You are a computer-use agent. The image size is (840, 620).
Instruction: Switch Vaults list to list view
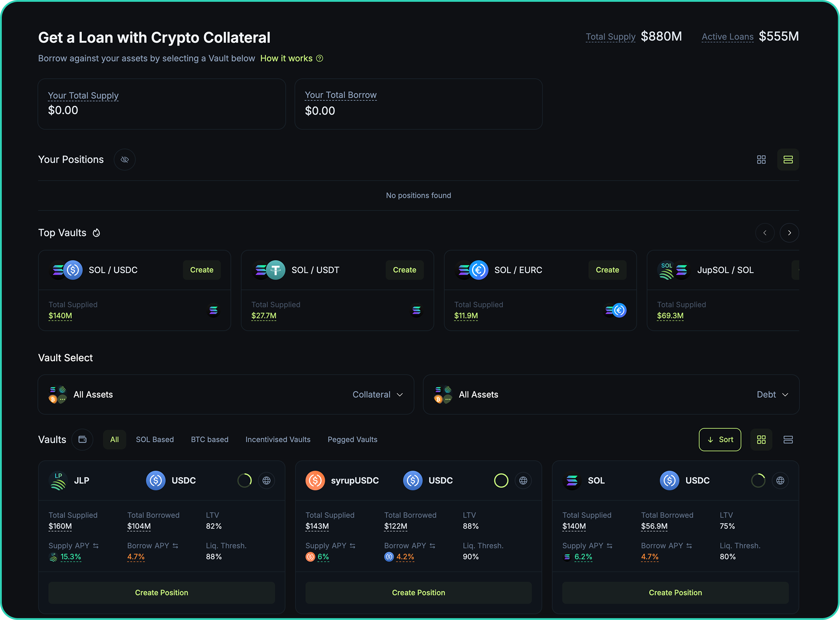coord(788,440)
